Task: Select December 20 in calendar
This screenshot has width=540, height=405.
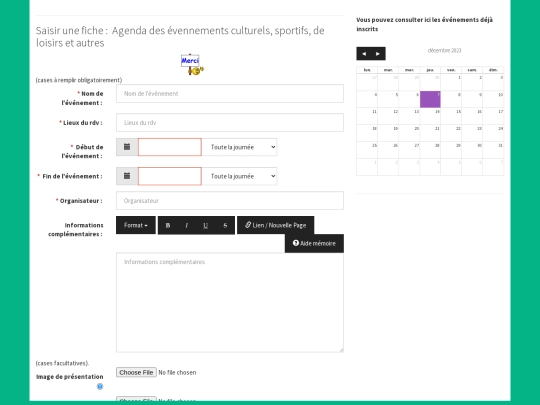Action: tap(409, 133)
